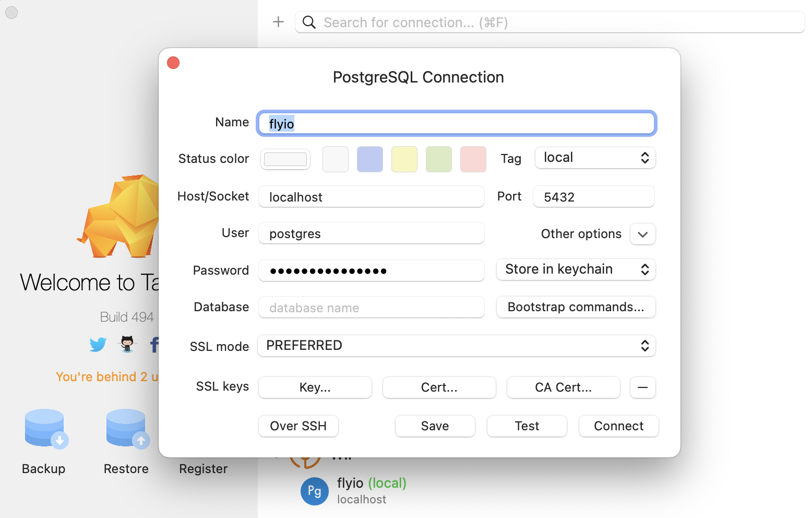Click the Pg icon for flyio connection
Viewport: 812px width, 518px height.
tap(315, 491)
